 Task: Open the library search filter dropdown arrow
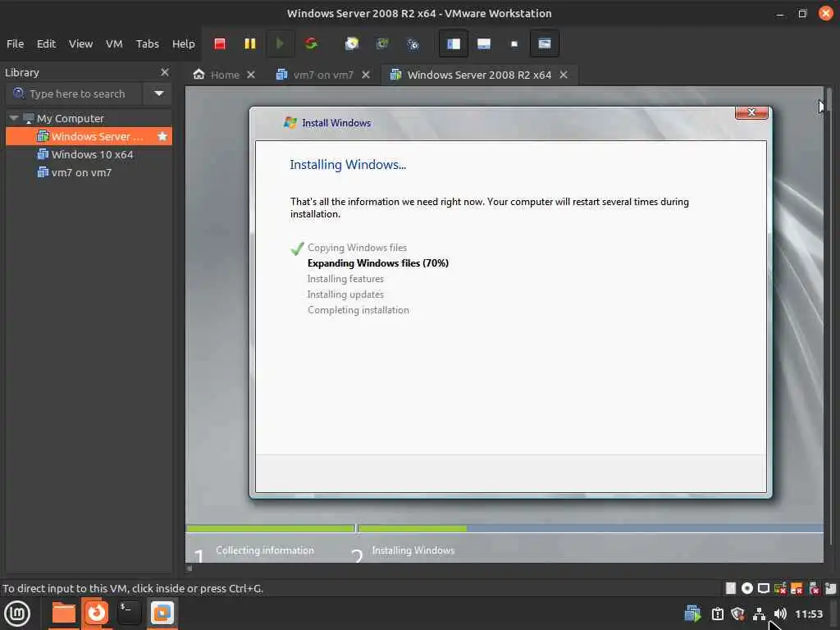(158, 94)
